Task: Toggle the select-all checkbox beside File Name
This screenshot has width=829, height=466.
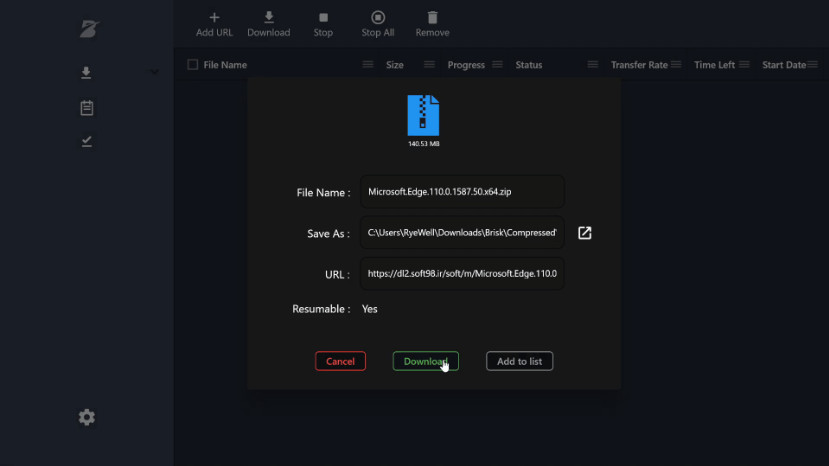Action: 192,65
